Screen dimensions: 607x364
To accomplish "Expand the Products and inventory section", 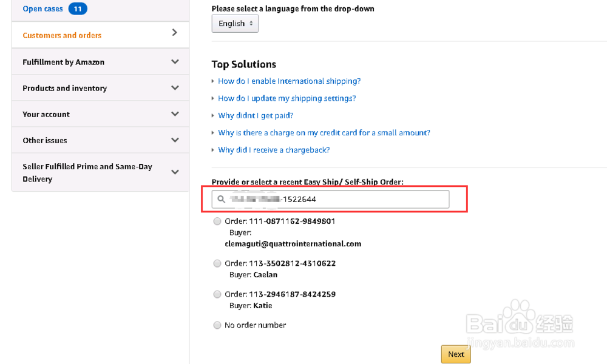I will [x=175, y=88].
